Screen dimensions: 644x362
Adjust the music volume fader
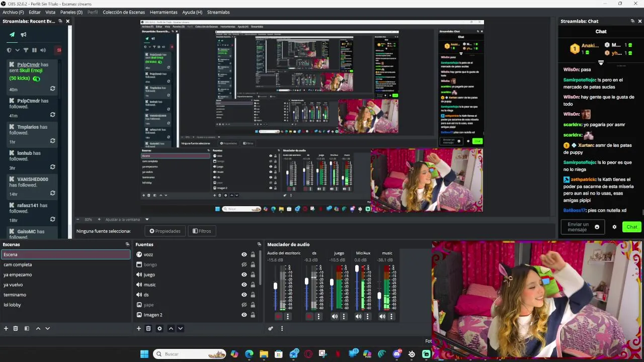coord(379,296)
